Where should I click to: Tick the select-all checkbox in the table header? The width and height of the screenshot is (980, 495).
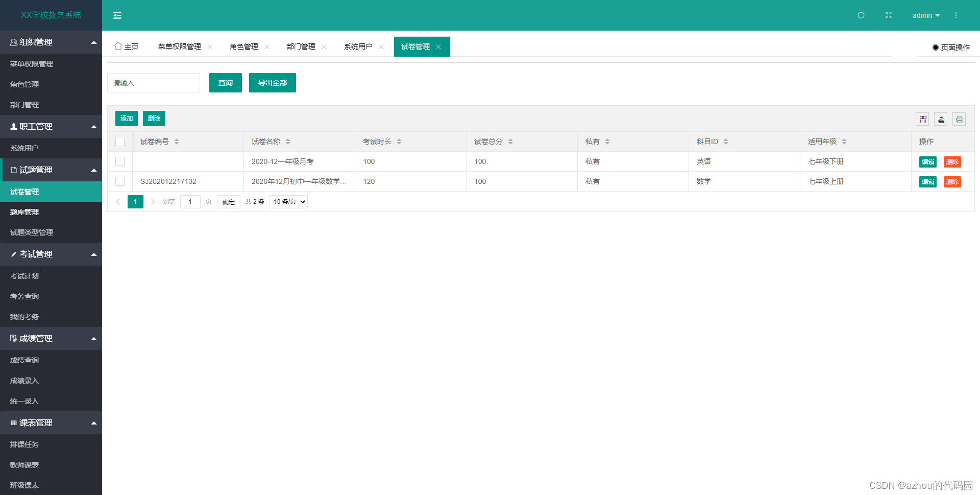click(120, 142)
